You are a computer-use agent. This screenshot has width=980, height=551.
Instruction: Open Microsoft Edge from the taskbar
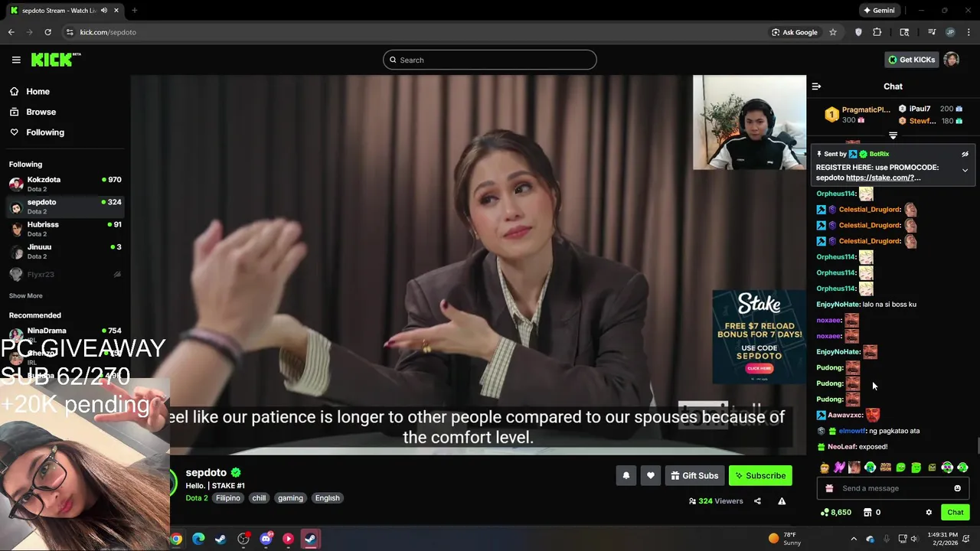tap(198, 539)
